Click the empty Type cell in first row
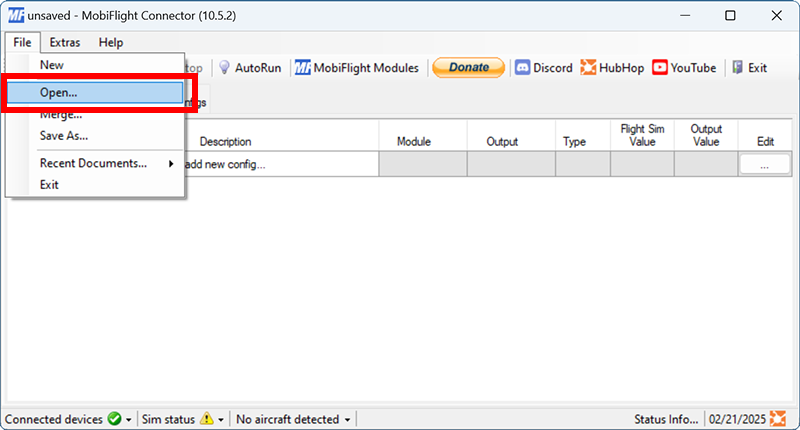The height and width of the screenshot is (430, 800). (583, 164)
